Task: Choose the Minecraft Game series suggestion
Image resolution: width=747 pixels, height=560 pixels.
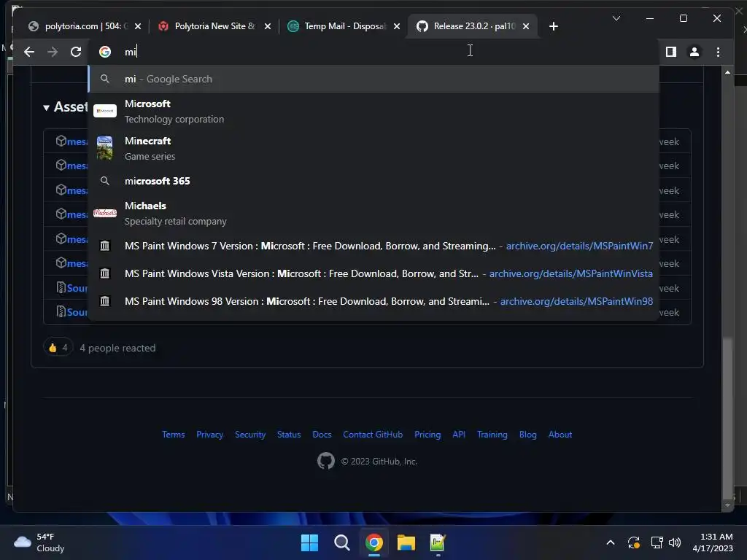Action: (x=373, y=148)
